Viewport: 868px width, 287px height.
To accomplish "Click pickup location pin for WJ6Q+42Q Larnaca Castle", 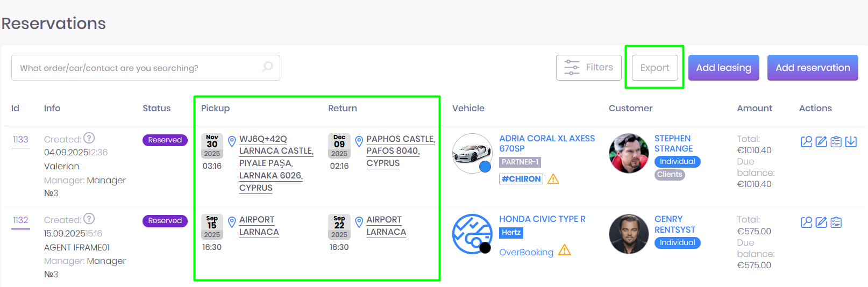I will [232, 141].
